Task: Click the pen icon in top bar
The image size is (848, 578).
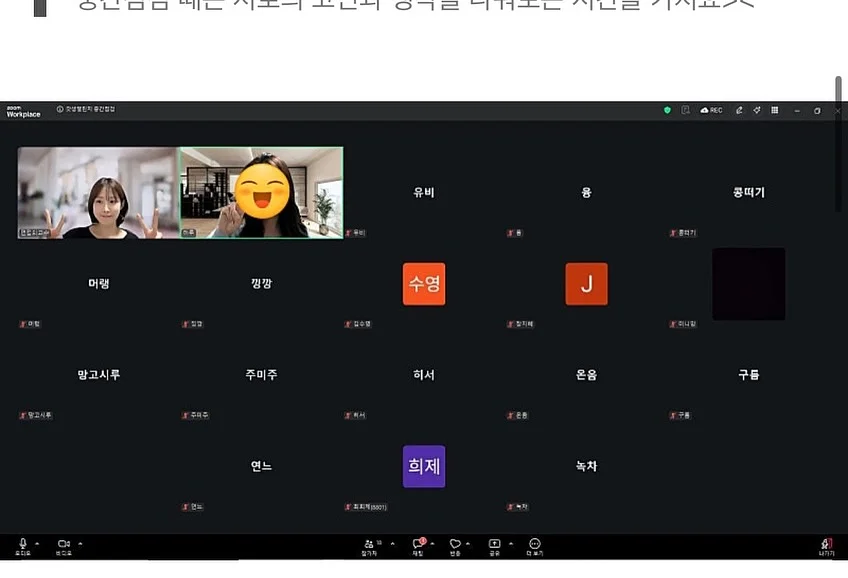Action: [x=739, y=110]
